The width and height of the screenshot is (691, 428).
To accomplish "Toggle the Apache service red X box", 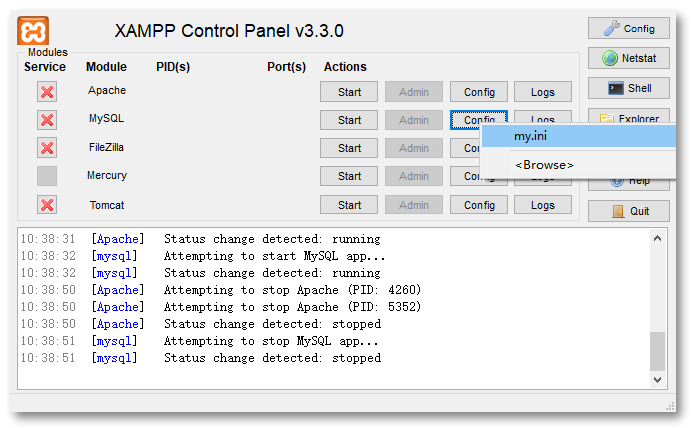I will click(x=47, y=92).
